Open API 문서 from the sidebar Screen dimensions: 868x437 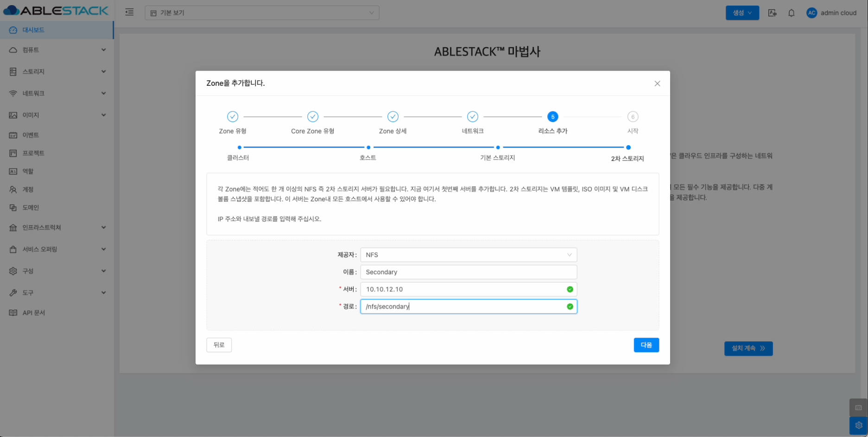pos(33,313)
